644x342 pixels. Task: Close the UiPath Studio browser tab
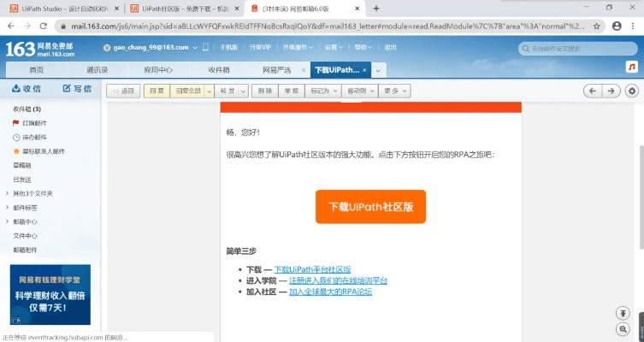116,9
